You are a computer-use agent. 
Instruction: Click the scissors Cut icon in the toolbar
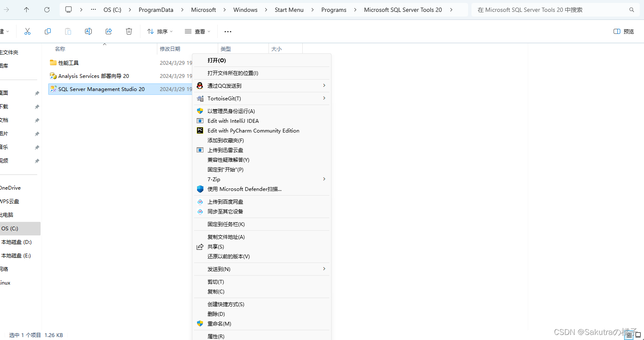pos(27,31)
